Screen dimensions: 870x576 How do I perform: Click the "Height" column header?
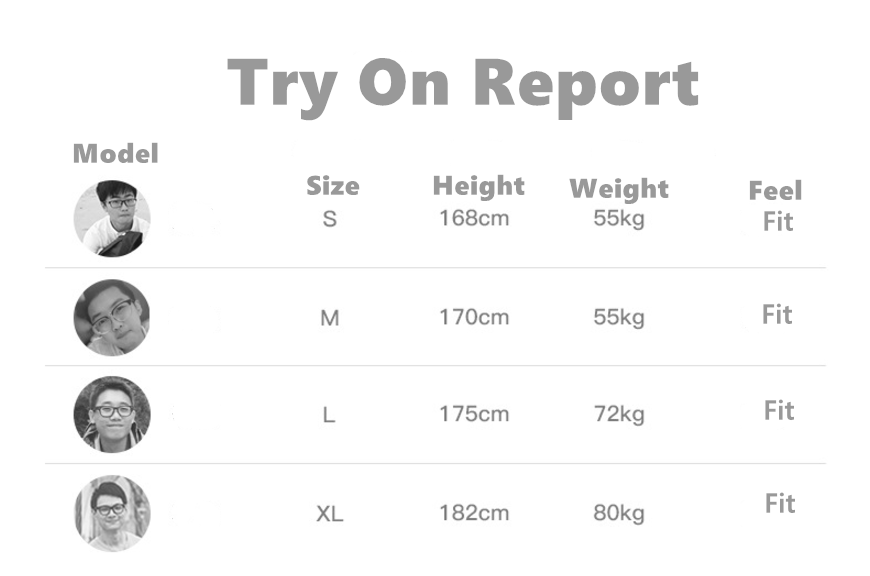pyautogui.click(x=478, y=187)
